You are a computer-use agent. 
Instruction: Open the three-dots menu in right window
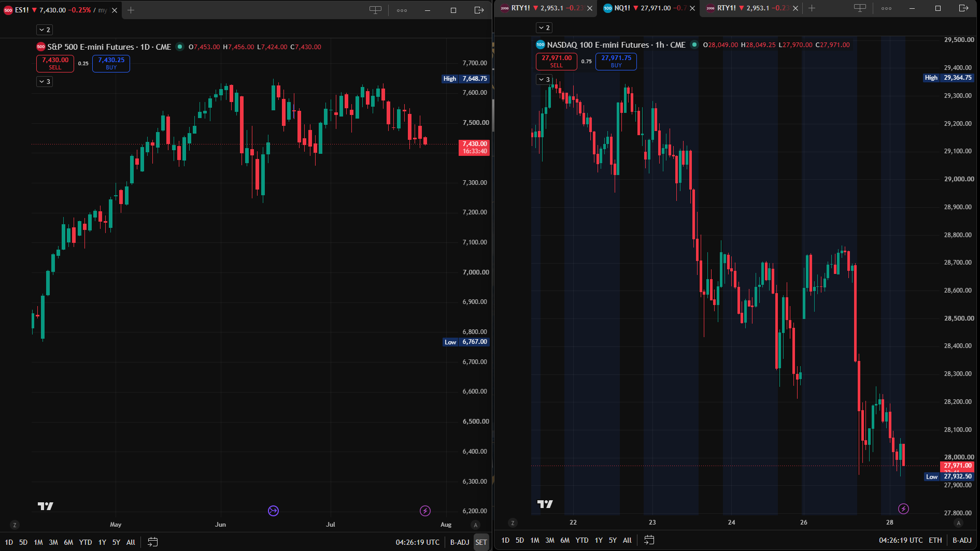pyautogui.click(x=886, y=8)
